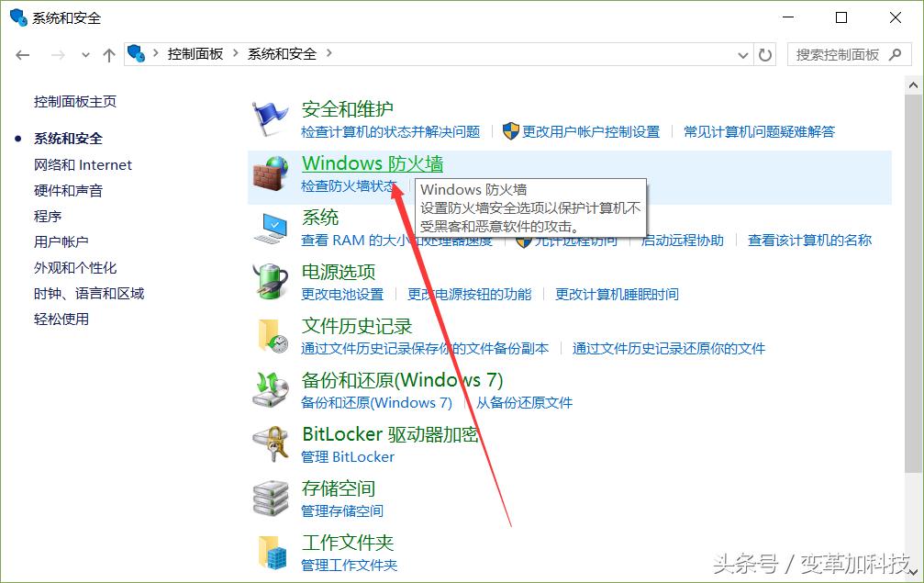The height and width of the screenshot is (583, 924).
Task: Click the shield icon beside 更改用户帐户控制设置
Action: 511,131
